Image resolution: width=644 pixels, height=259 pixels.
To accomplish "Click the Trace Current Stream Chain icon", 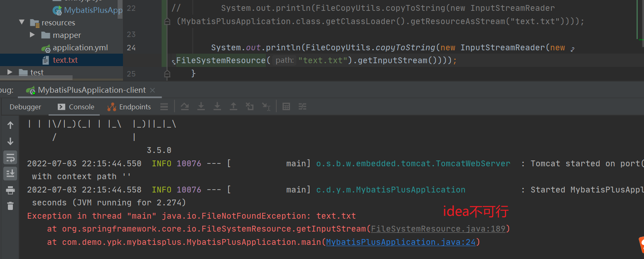I will point(302,107).
